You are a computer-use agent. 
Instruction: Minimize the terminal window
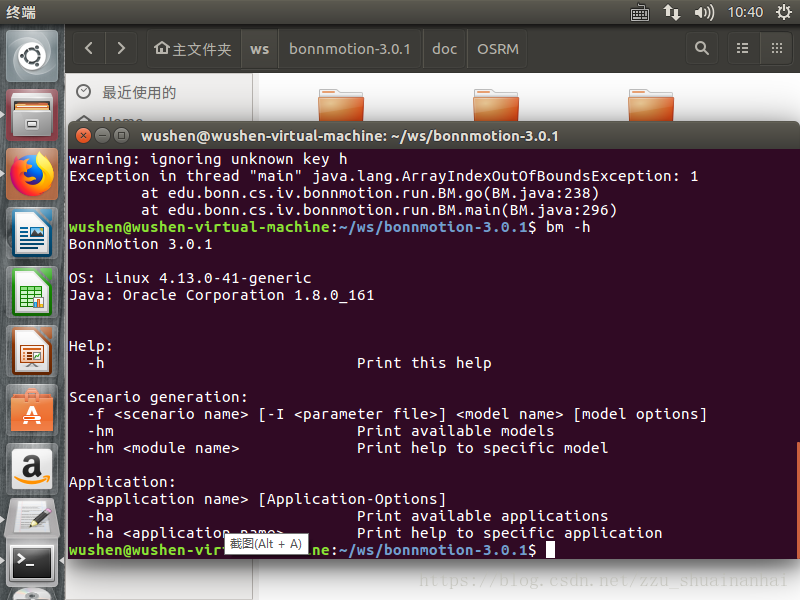[x=103, y=136]
